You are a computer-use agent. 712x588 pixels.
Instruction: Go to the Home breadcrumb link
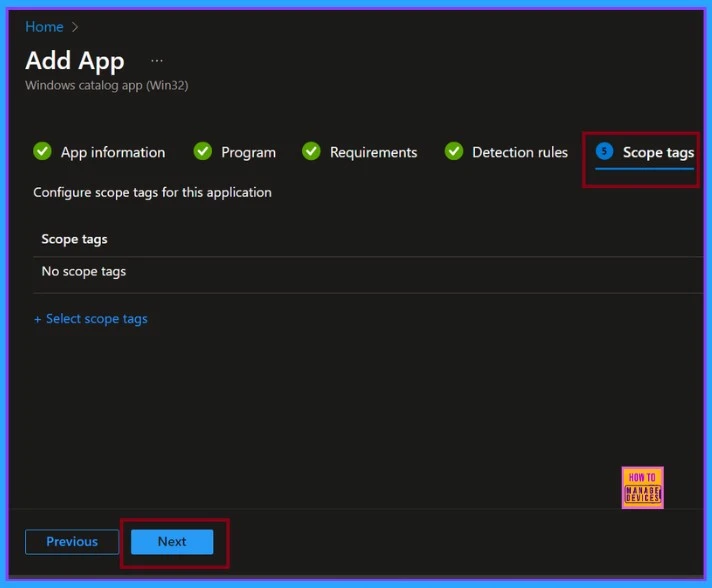tap(44, 27)
